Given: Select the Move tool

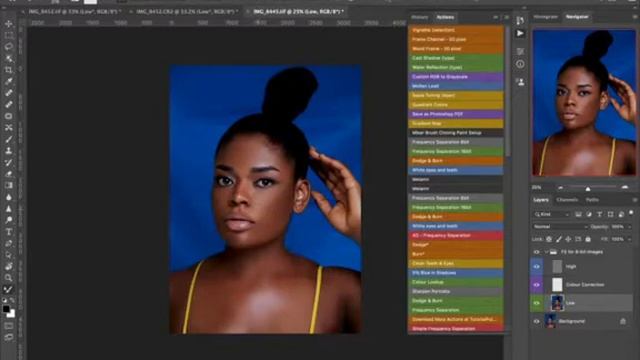Looking at the screenshot, I should click(9, 24).
